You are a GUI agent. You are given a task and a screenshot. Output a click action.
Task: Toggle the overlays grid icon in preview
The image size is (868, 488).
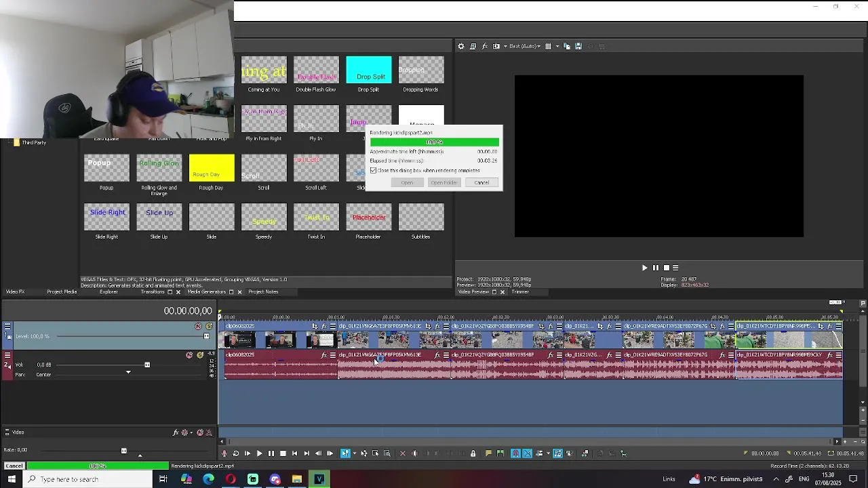click(x=548, y=46)
